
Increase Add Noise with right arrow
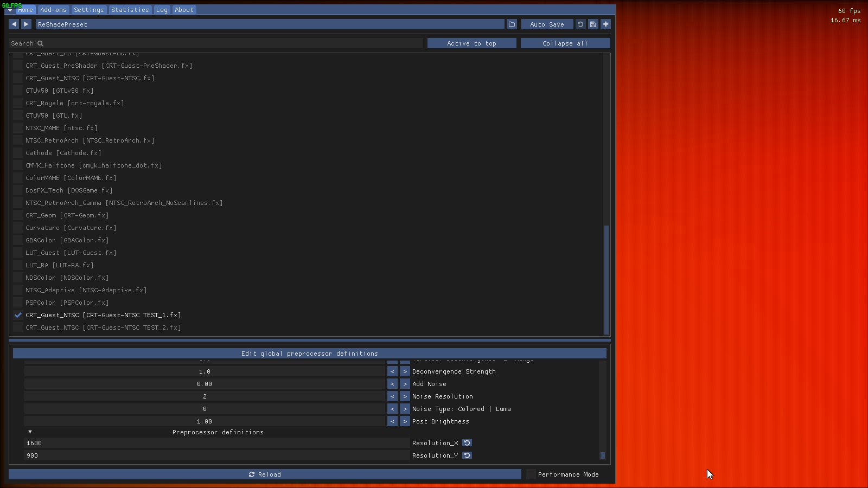point(405,384)
